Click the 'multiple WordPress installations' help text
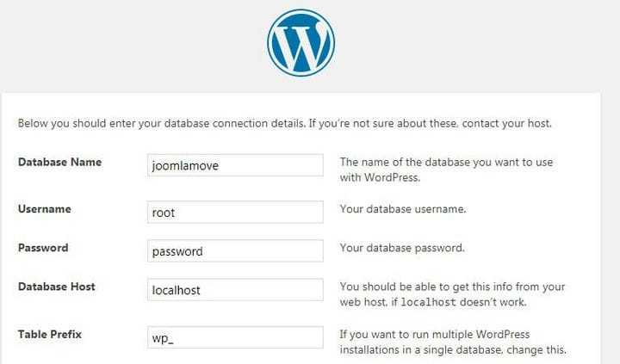 [453, 342]
